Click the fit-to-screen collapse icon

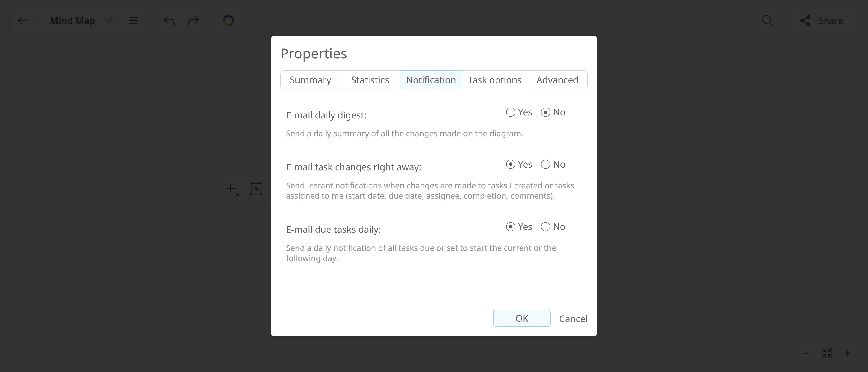point(827,353)
